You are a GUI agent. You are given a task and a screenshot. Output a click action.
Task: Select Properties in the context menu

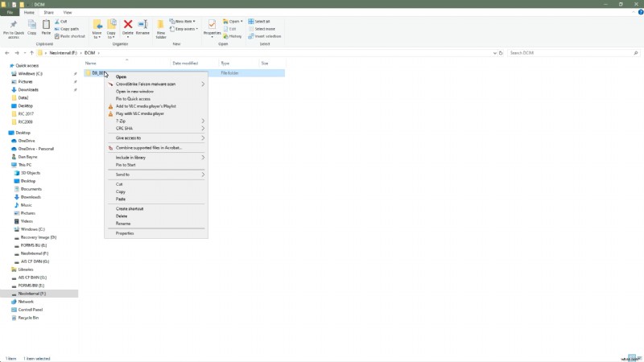pyautogui.click(x=125, y=232)
